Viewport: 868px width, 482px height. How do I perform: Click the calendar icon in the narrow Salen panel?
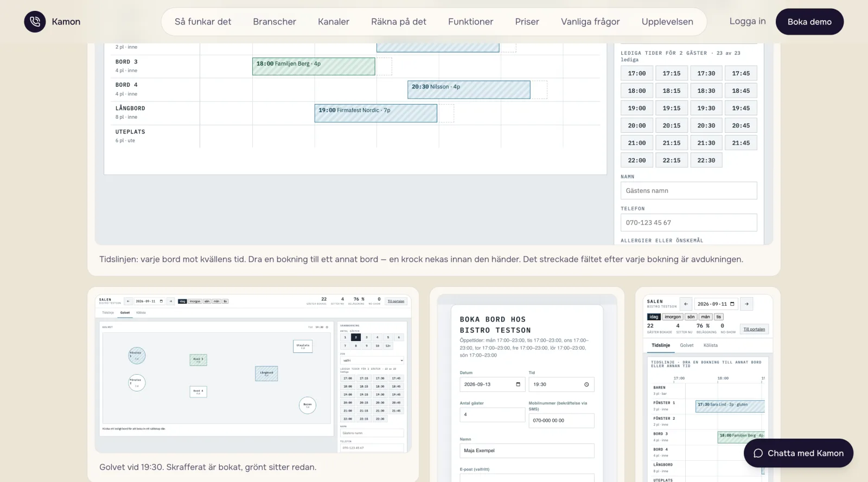(732, 304)
